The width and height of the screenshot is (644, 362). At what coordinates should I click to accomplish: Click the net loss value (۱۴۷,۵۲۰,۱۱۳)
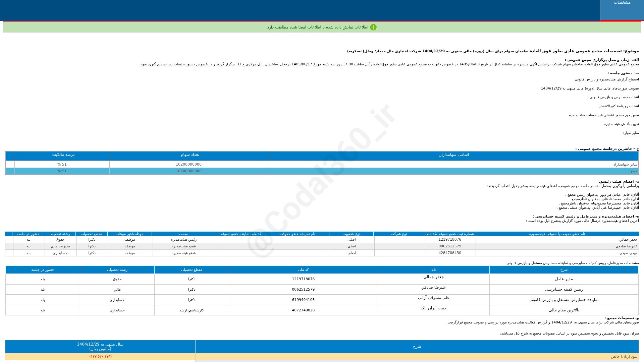pyautogui.click(x=100, y=357)
